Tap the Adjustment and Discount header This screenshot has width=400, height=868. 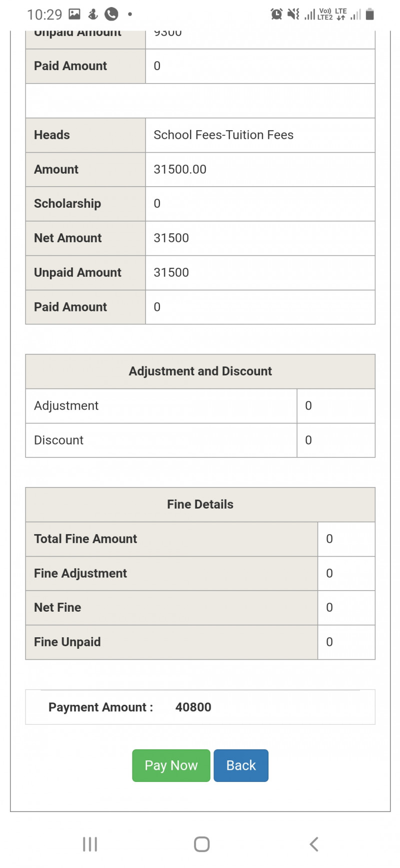click(x=200, y=371)
